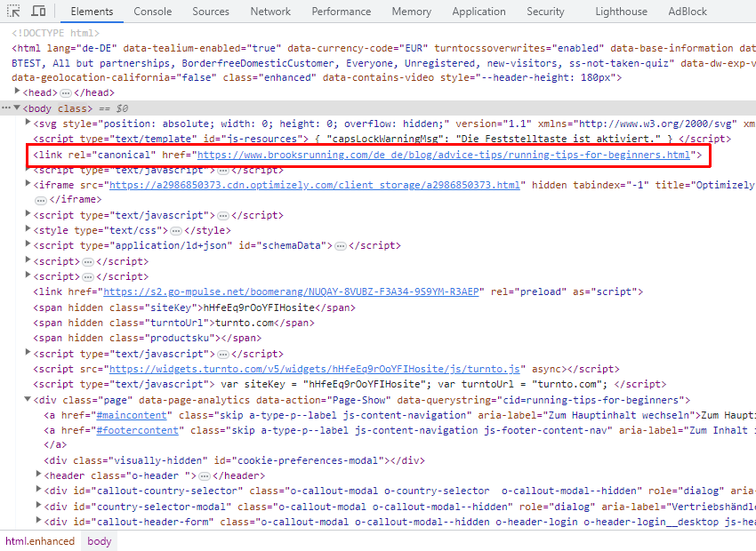756x551 pixels.
Task: Expand the head element node
Action: (x=18, y=91)
